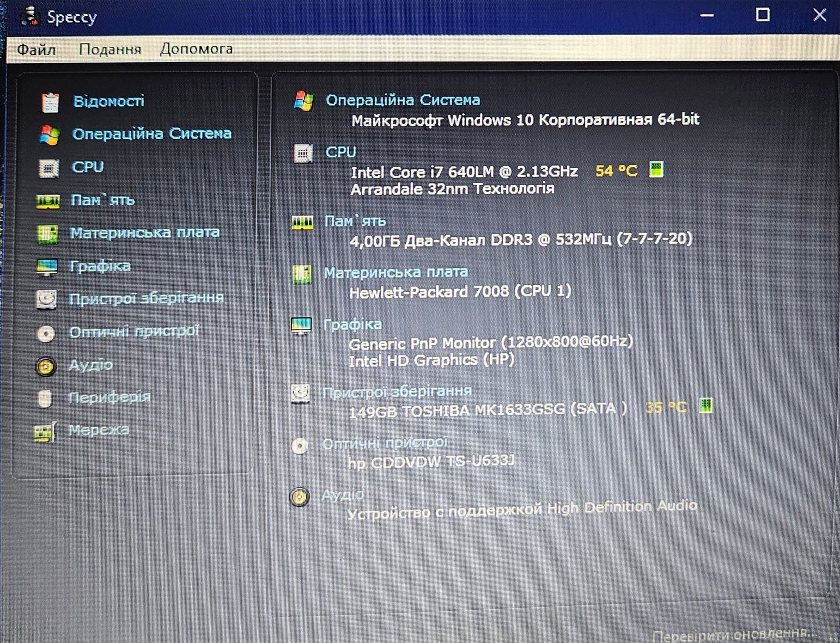
Task: Click the Пам`ять RAM icon in sidebar
Action: click(48, 201)
